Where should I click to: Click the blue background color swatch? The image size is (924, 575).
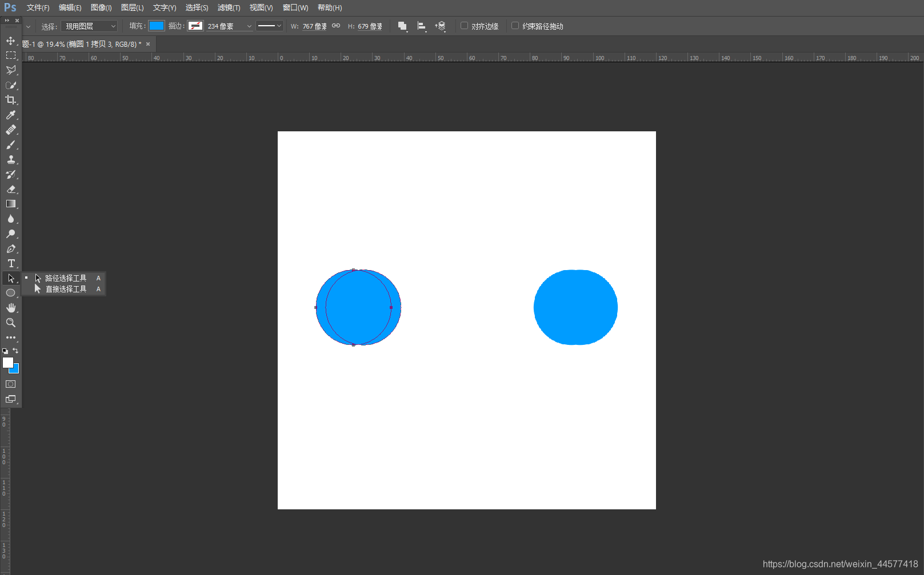pyautogui.click(x=16, y=371)
